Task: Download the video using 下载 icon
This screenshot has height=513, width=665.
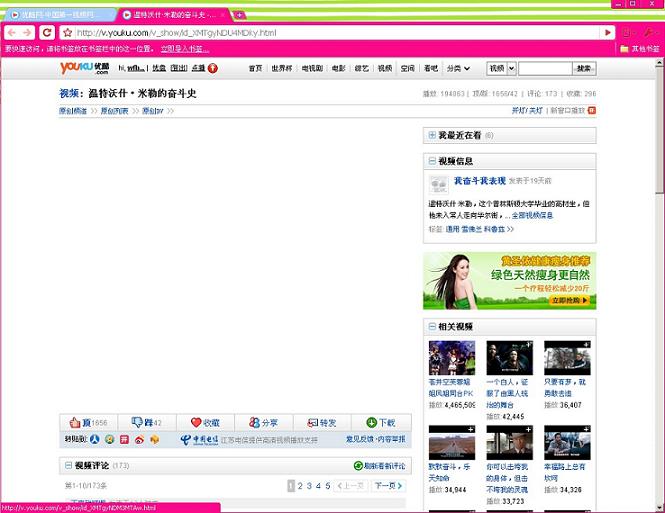Action: [x=372, y=423]
